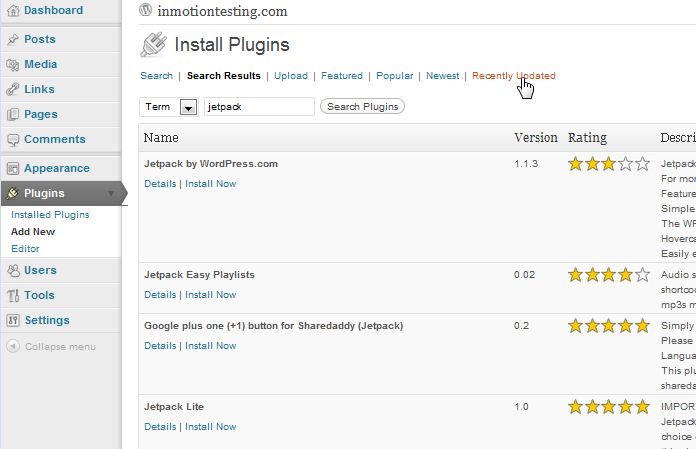
Task: Click the Links chain icon
Action: (12, 89)
